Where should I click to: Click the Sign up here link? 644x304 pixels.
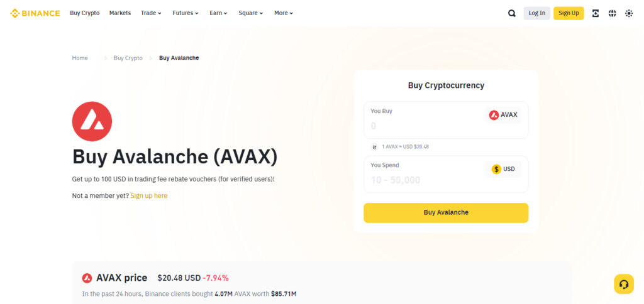pyautogui.click(x=149, y=196)
